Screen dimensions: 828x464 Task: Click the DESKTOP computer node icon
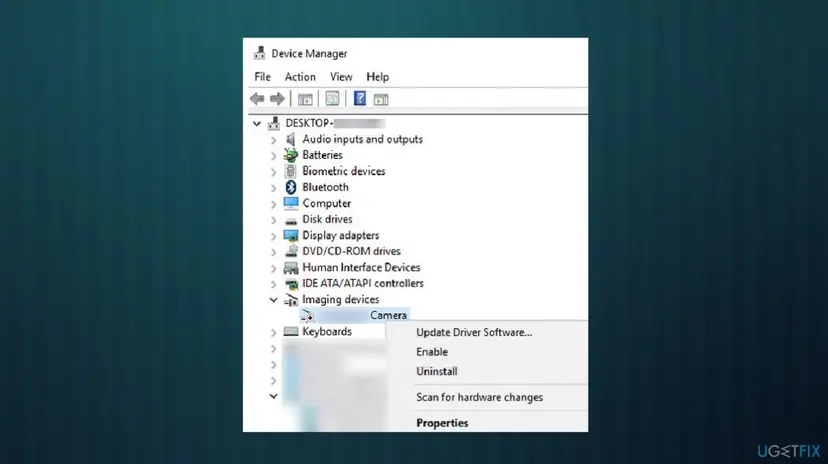[x=274, y=123]
